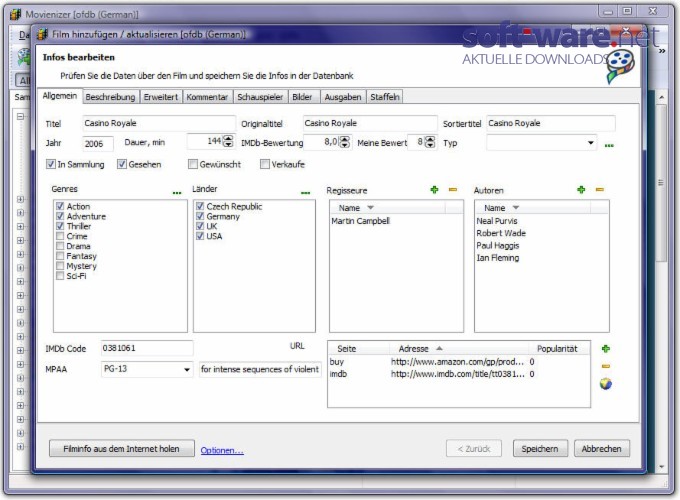Click the Jahr field showing 2006
The height and width of the screenshot is (500, 680).
[x=98, y=144]
